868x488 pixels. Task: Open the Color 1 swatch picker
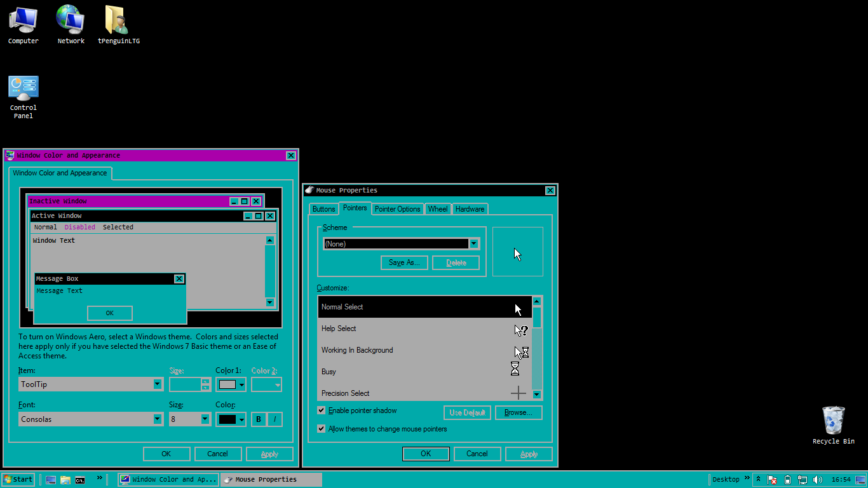[231, 384]
